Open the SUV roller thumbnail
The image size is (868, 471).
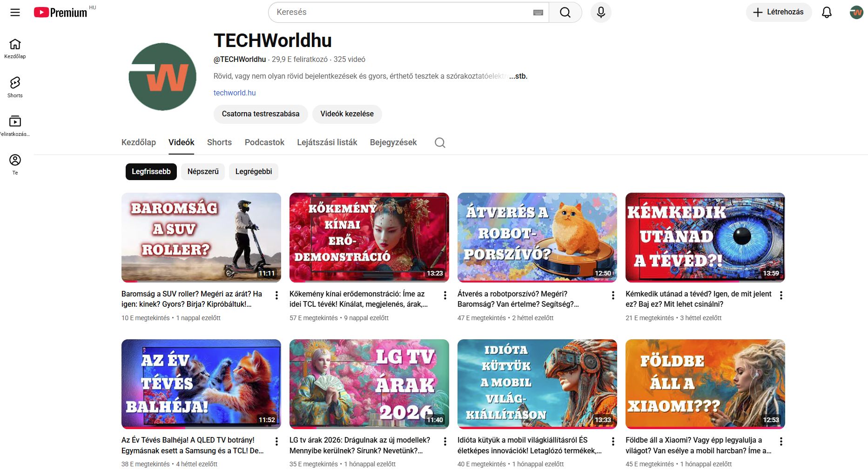201,237
